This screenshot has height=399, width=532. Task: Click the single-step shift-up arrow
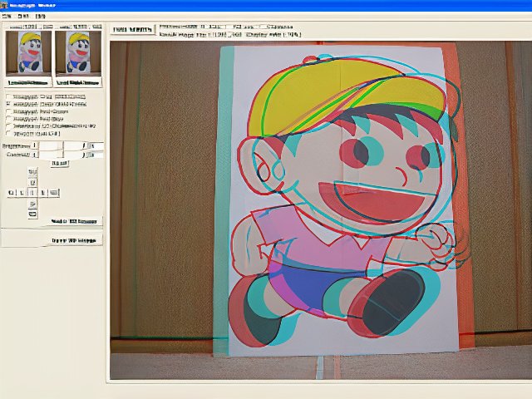coord(32,183)
